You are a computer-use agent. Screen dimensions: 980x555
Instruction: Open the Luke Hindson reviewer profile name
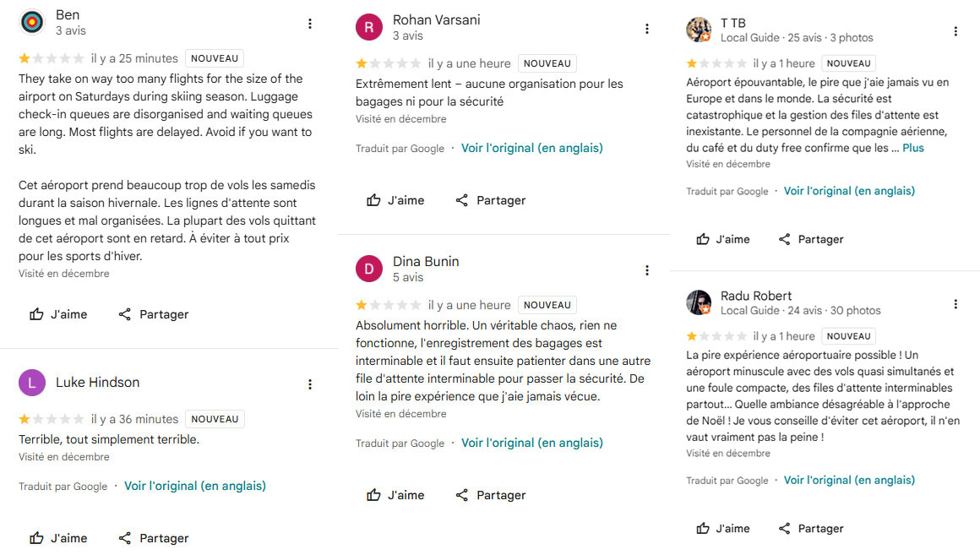pos(97,383)
